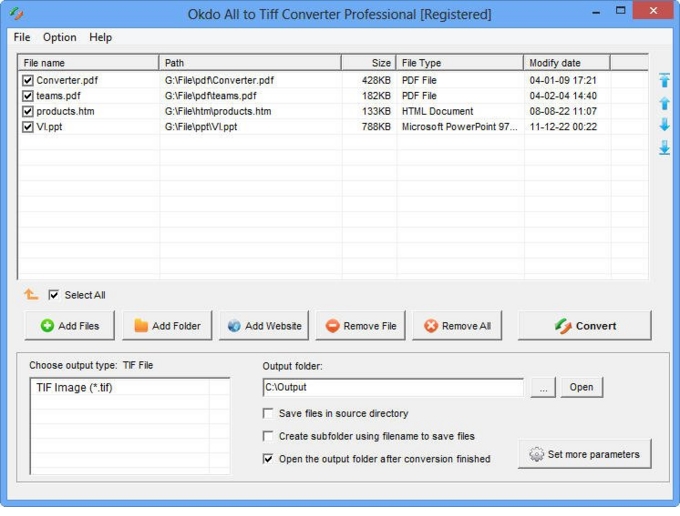Open the Option menu
The height and width of the screenshot is (516, 680).
click(59, 37)
